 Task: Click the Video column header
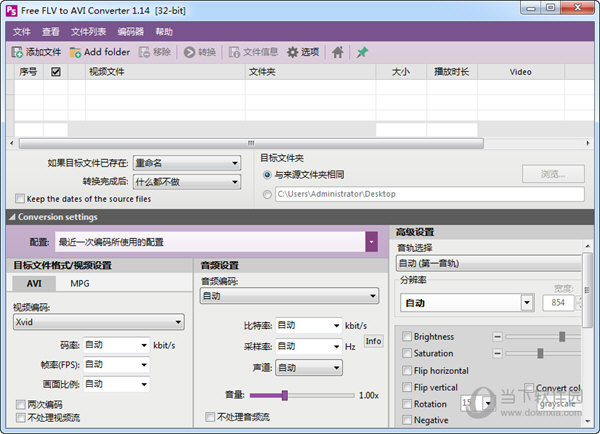click(x=521, y=72)
